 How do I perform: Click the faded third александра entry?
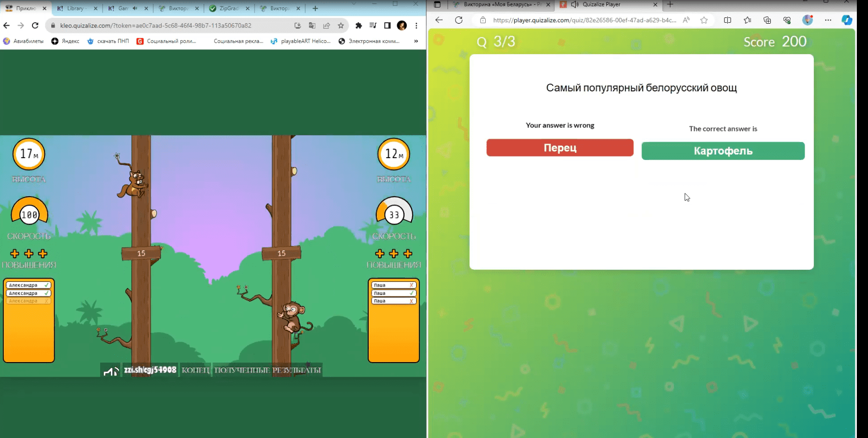[29, 301]
